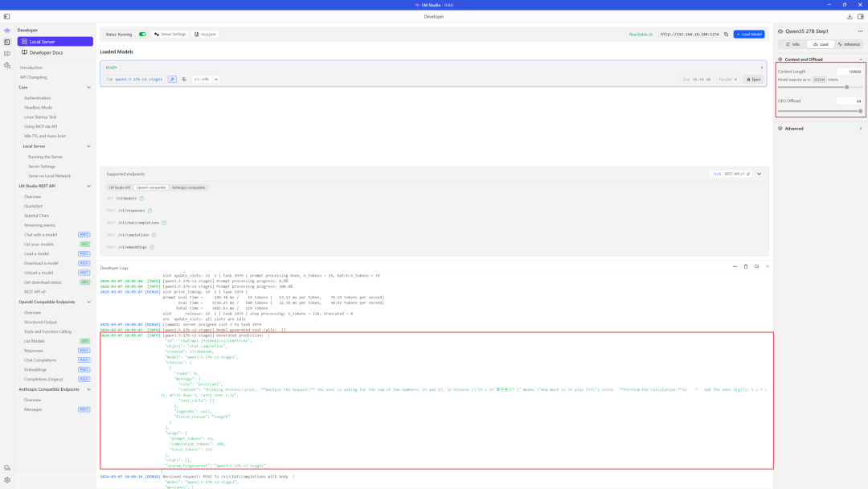Screen dimensions: 868x489
Task: Copy the loaded model identifier
Action: 183,80
